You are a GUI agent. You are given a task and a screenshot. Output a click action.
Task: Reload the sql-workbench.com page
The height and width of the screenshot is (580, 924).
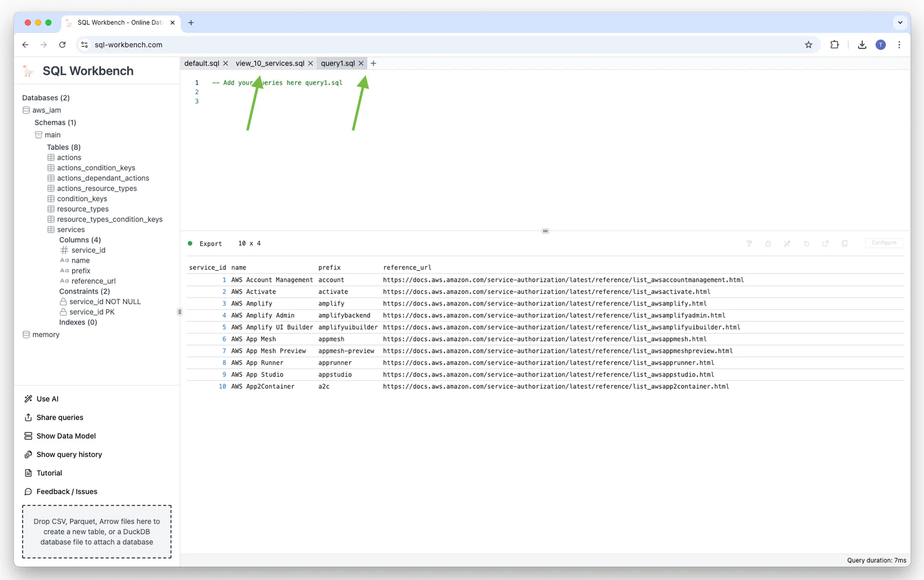click(x=62, y=45)
